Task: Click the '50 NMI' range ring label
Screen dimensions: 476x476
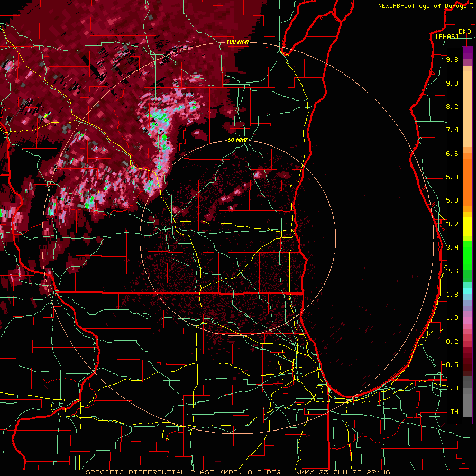Action: click(x=237, y=140)
